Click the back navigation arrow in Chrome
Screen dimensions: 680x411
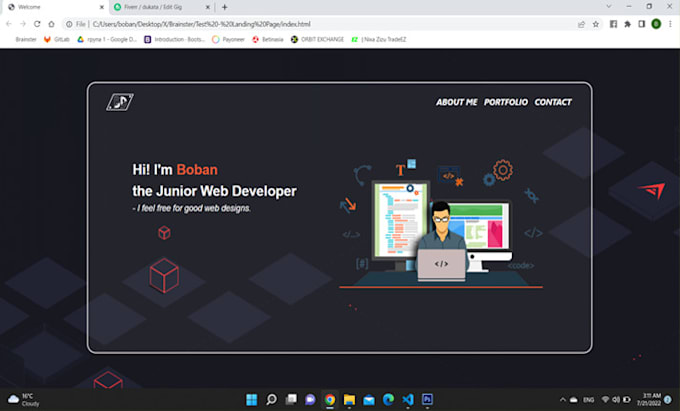[9, 24]
